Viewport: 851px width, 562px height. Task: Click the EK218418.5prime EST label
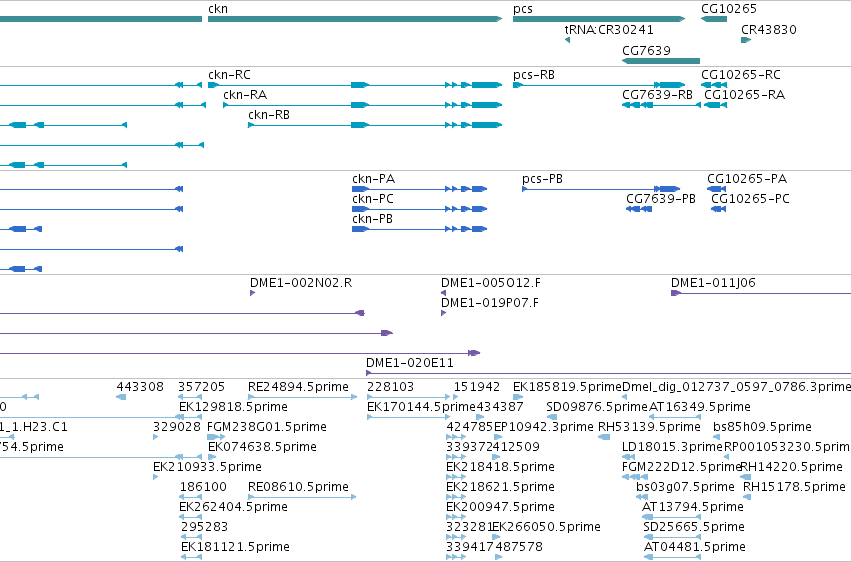coord(500,468)
